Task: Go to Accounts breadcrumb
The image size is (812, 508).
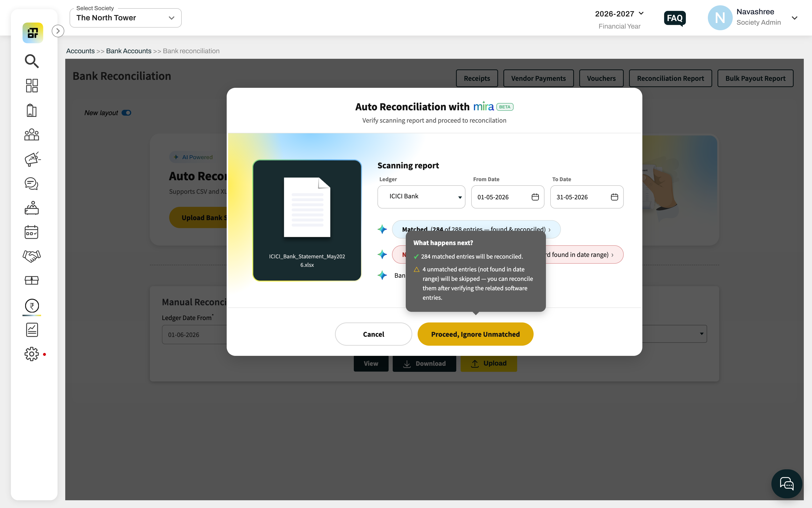Action: pyautogui.click(x=80, y=51)
